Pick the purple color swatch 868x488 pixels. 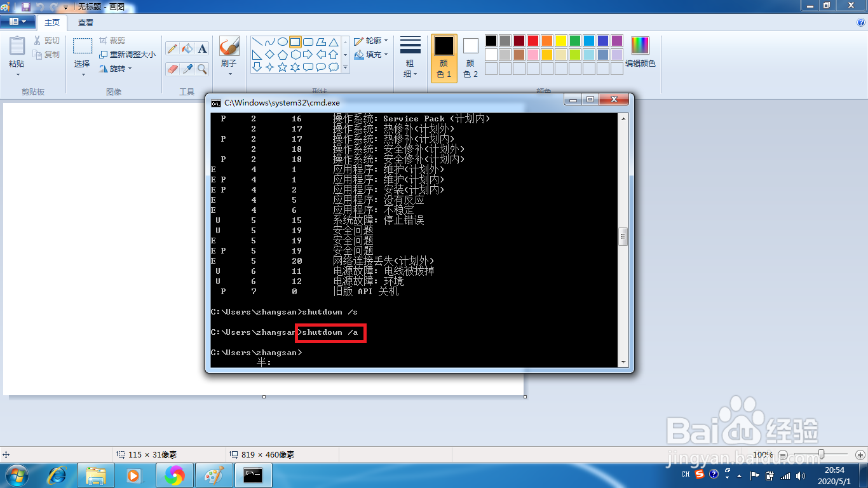617,41
